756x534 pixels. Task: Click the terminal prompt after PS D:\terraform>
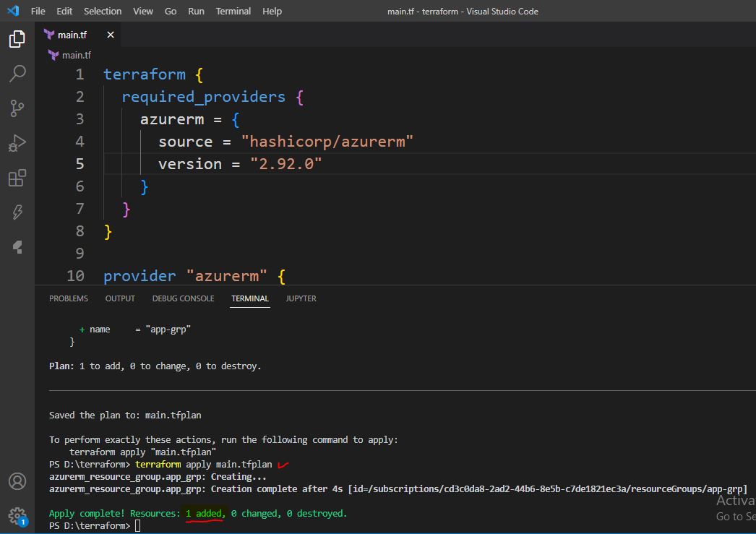pyautogui.click(x=138, y=525)
